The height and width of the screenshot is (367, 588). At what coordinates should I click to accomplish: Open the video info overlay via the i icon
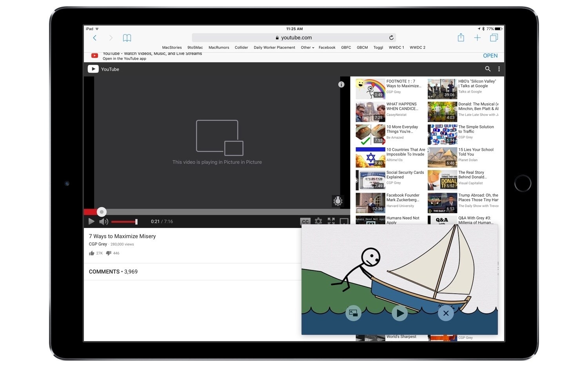pos(341,84)
